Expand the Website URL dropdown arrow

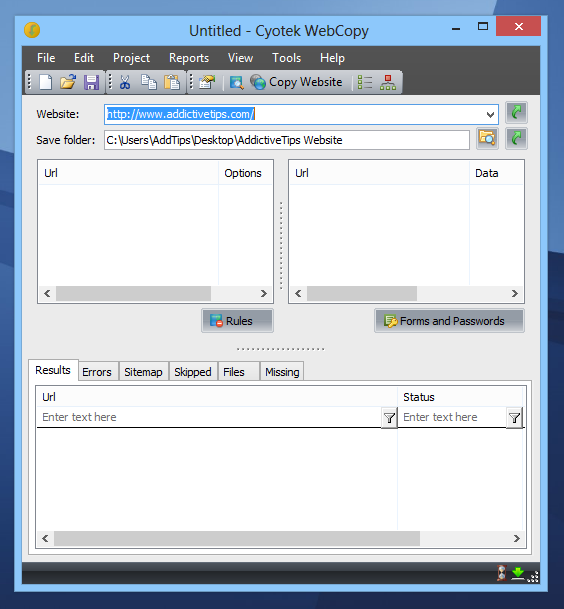(490, 115)
